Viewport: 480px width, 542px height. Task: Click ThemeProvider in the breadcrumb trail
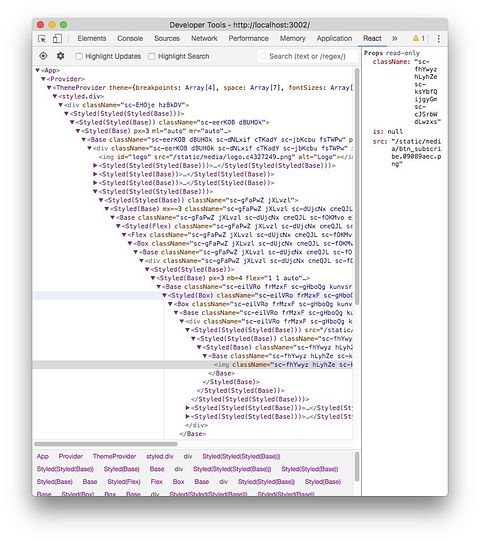pos(114,456)
